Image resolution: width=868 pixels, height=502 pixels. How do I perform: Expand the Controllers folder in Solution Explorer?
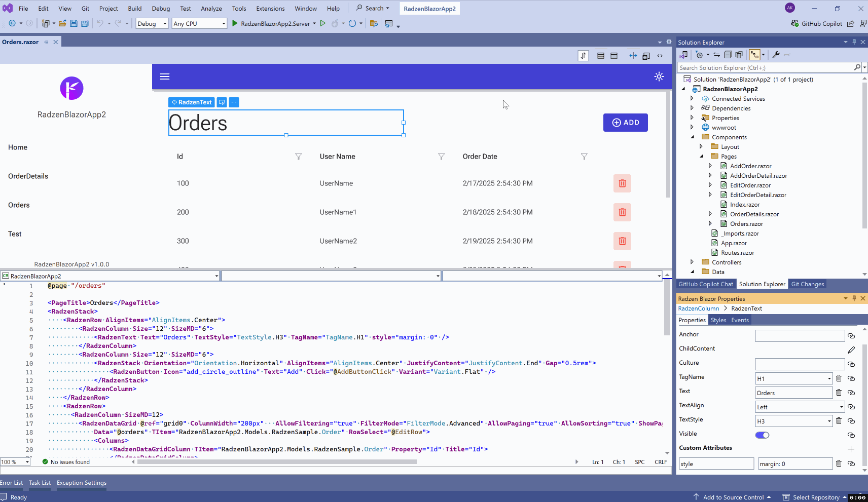692,262
